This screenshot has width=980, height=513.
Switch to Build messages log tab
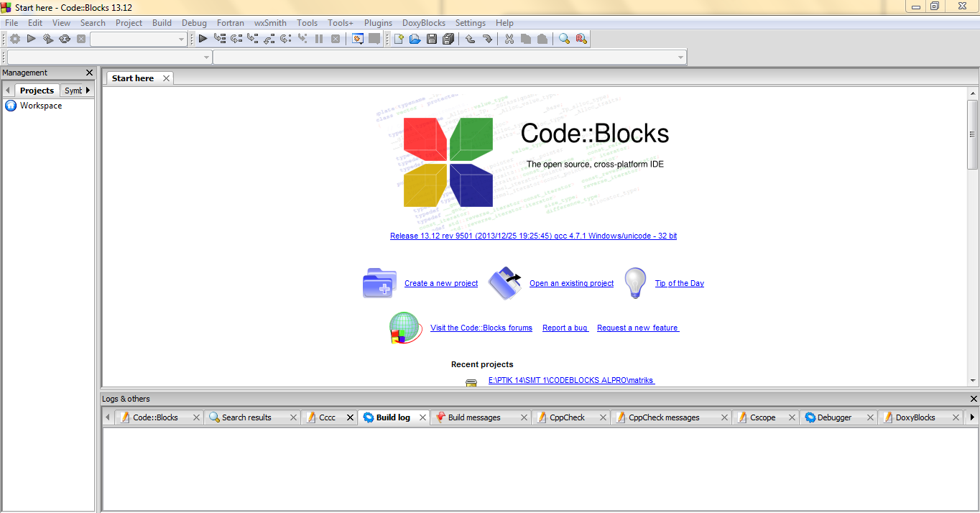(x=474, y=417)
